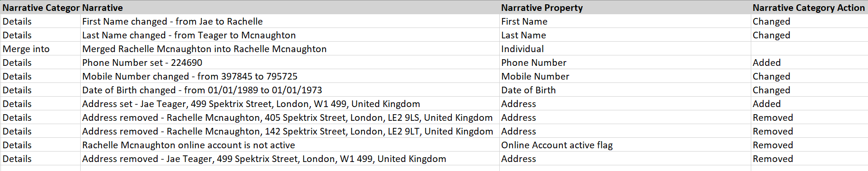Select the 'Added' action cell for Phone Number

pos(809,63)
